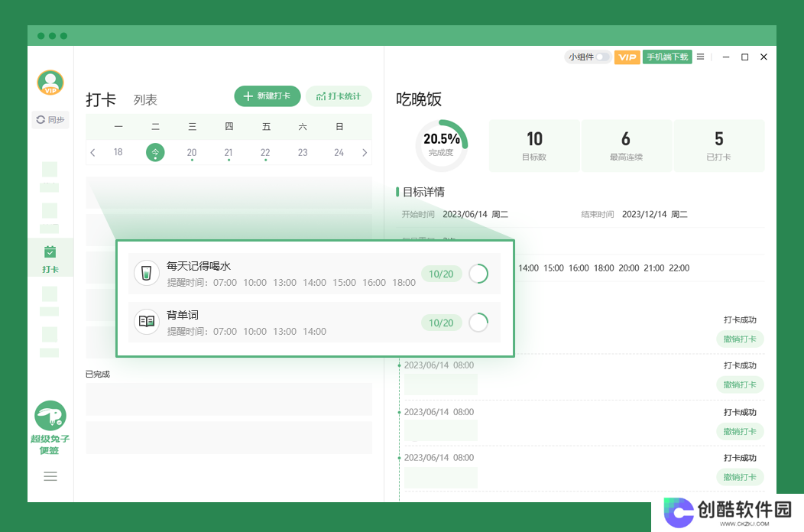This screenshot has height=532, width=804.
Task: Switch to the 打卡 tab
Action: pyautogui.click(x=101, y=99)
